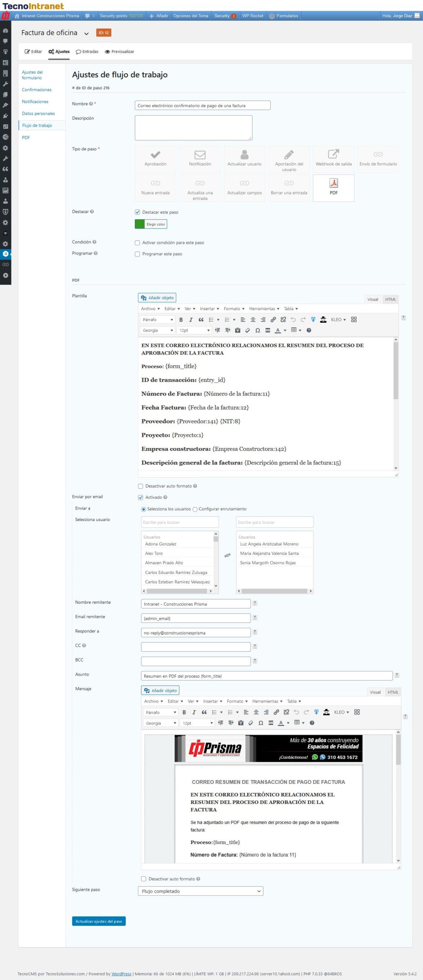423x980 pixels.
Task: Click into the Asunto input field
Action: tap(266, 676)
